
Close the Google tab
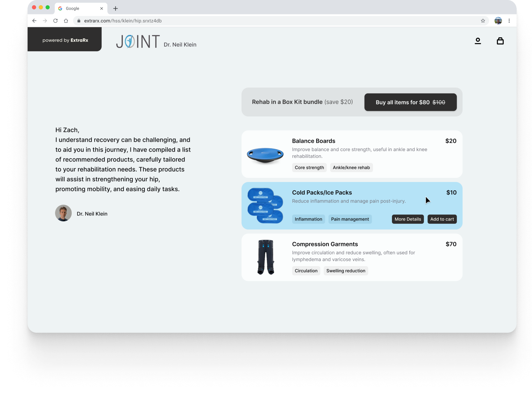pos(101,9)
